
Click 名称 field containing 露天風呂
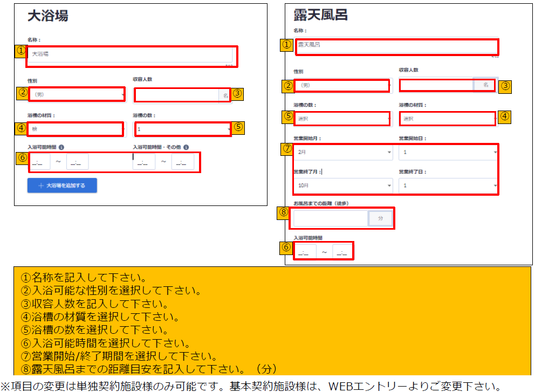394,45
